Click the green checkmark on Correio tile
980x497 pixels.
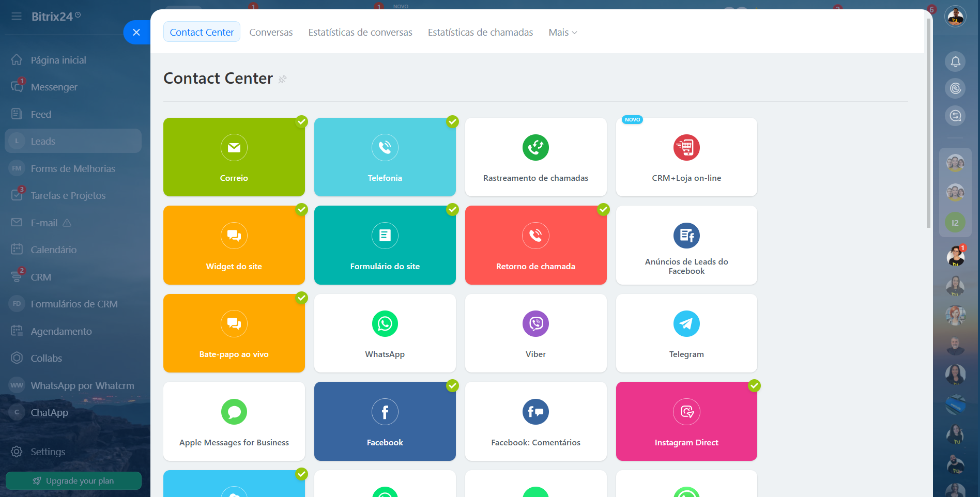(x=301, y=122)
